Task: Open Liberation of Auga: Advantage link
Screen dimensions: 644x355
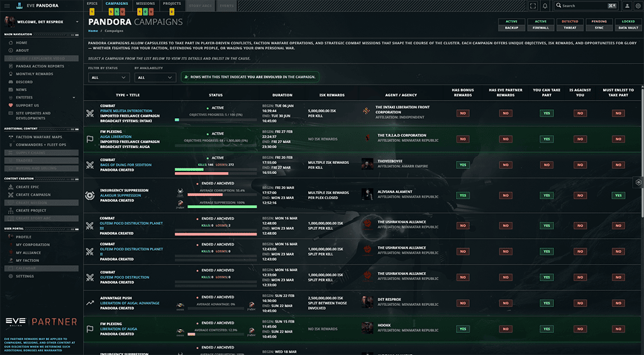Action: 130,303
